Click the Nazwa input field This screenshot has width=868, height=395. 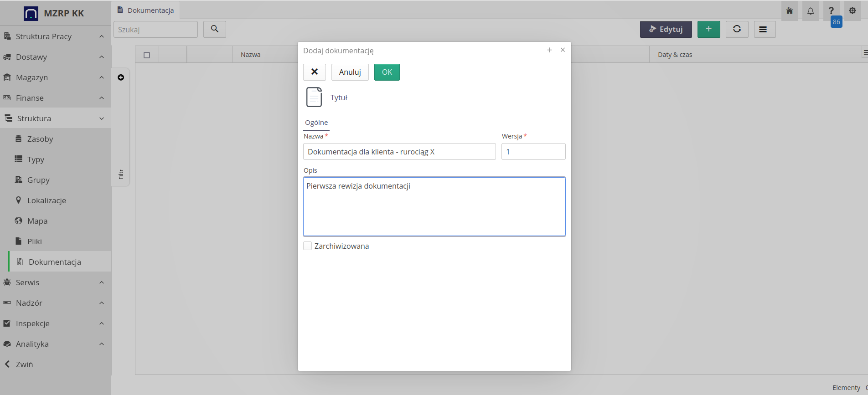click(x=399, y=152)
